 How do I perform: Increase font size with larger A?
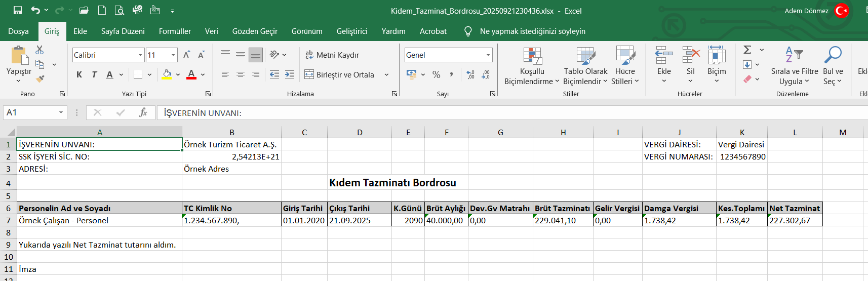(x=186, y=55)
